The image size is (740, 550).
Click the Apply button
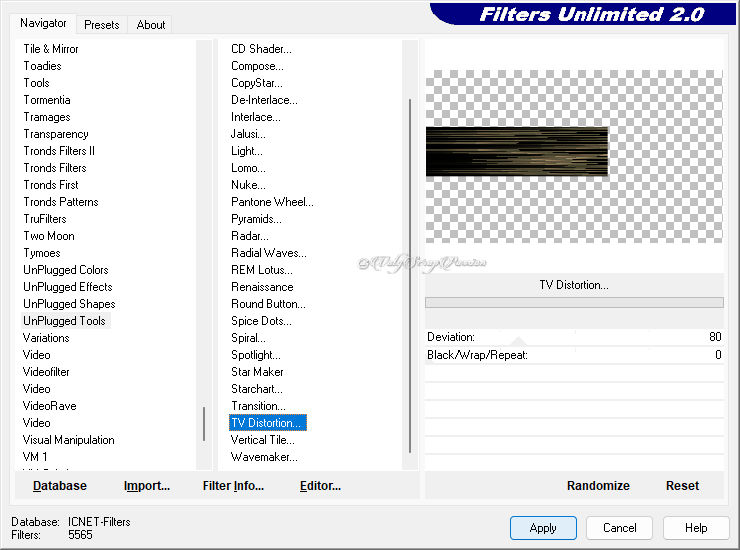point(543,528)
